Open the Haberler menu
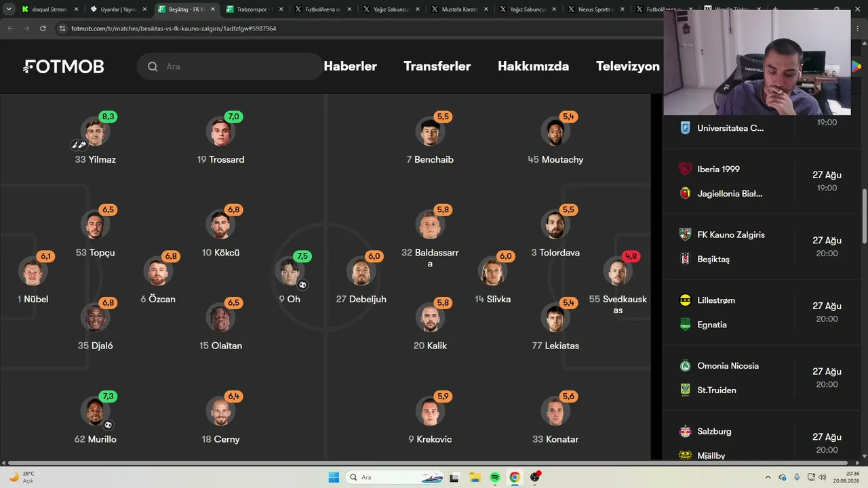The width and height of the screenshot is (868, 488). (x=351, y=66)
